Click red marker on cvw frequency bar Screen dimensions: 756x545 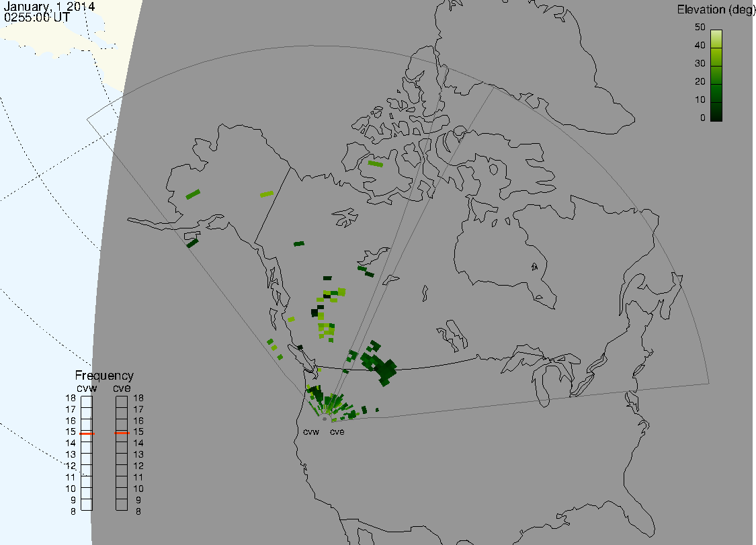coord(87,433)
